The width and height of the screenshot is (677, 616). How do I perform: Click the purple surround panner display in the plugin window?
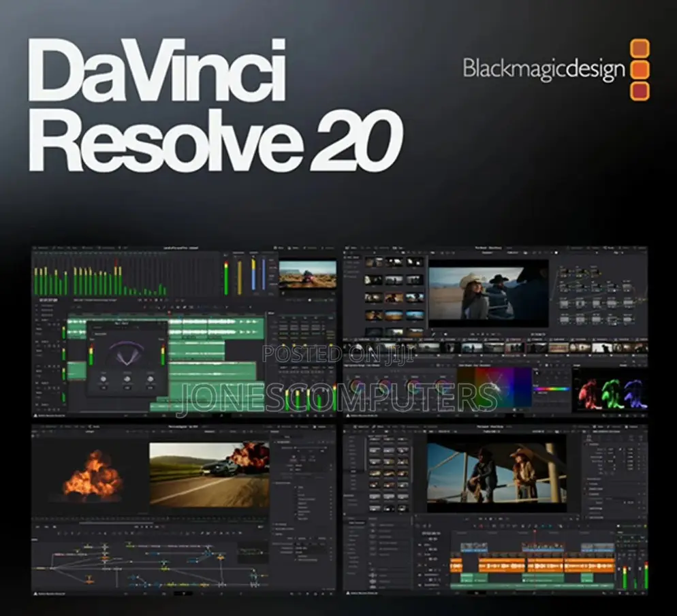coord(127,353)
